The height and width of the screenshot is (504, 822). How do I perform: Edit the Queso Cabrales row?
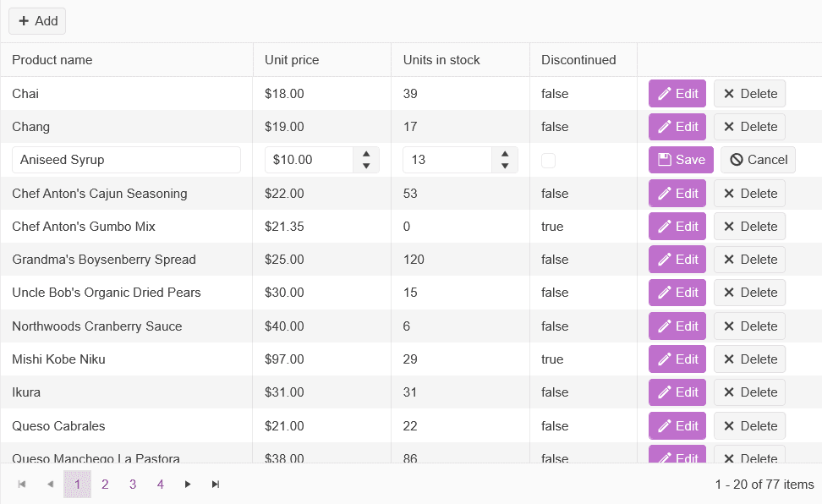click(677, 426)
